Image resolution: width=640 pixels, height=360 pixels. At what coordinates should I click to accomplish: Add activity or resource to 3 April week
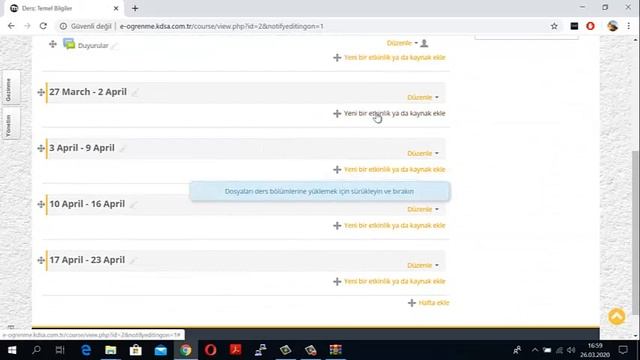(x=389, y=169)
